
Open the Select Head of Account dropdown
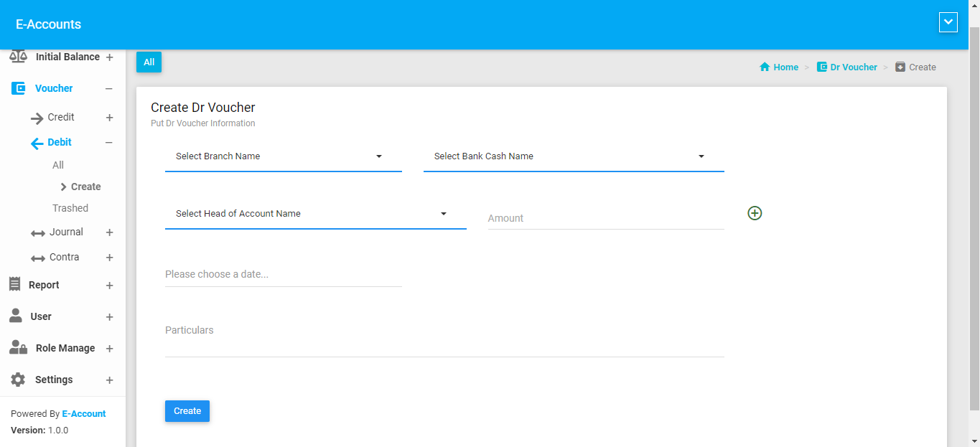[315, 214]
